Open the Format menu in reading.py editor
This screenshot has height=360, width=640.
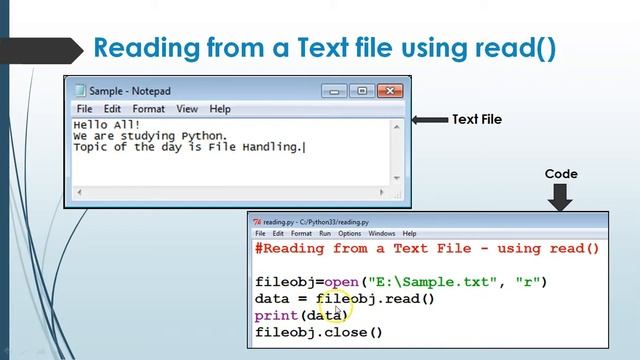301,233
